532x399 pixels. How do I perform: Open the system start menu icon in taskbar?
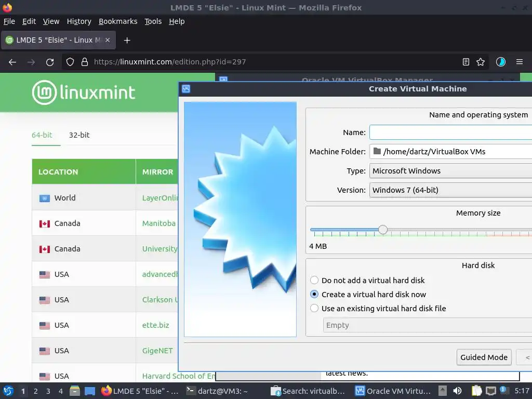coord(8,391)
